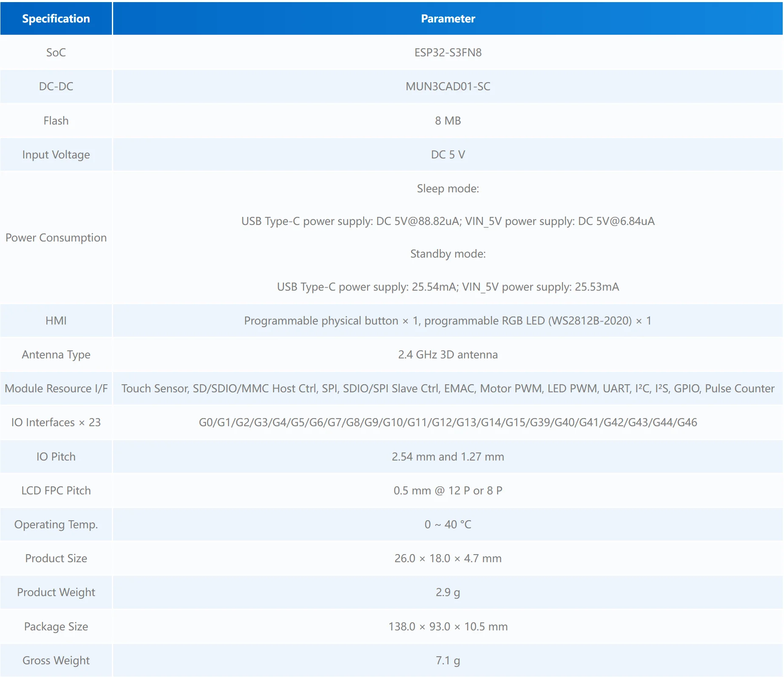Select the sleep mode 5V@88.82uA line

448,221
